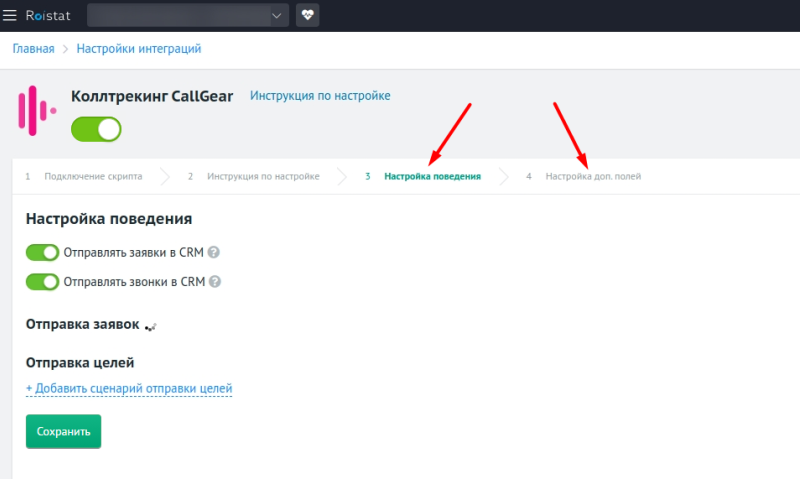Click the loading spinner near Отправка заявок

[x=151, y=327]
